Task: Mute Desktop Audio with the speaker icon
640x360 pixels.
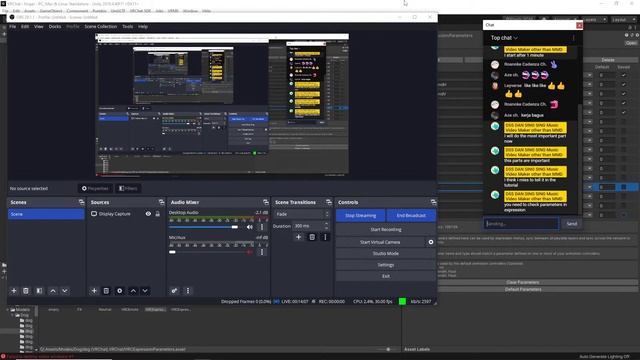Action: [x=250, y=227]
